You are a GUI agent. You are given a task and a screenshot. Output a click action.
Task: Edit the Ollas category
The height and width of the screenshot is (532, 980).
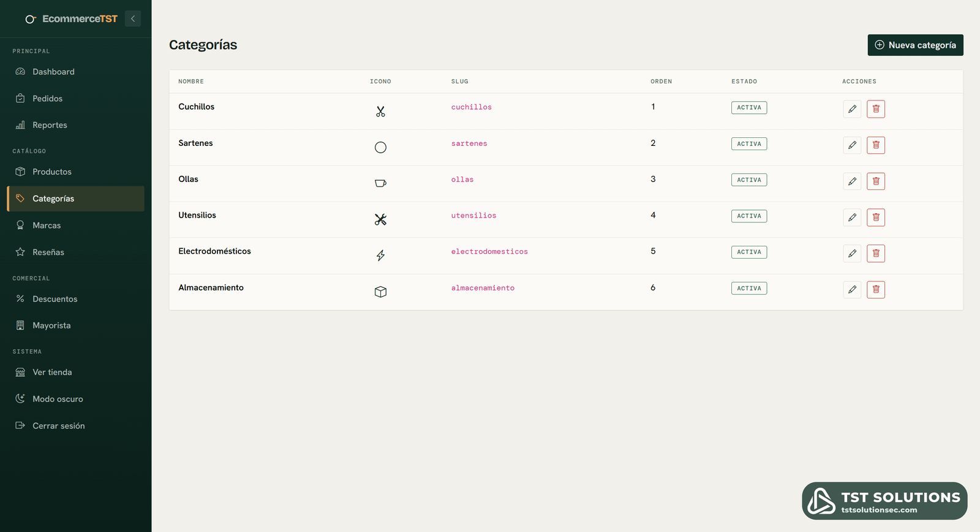tap(852, 181)
